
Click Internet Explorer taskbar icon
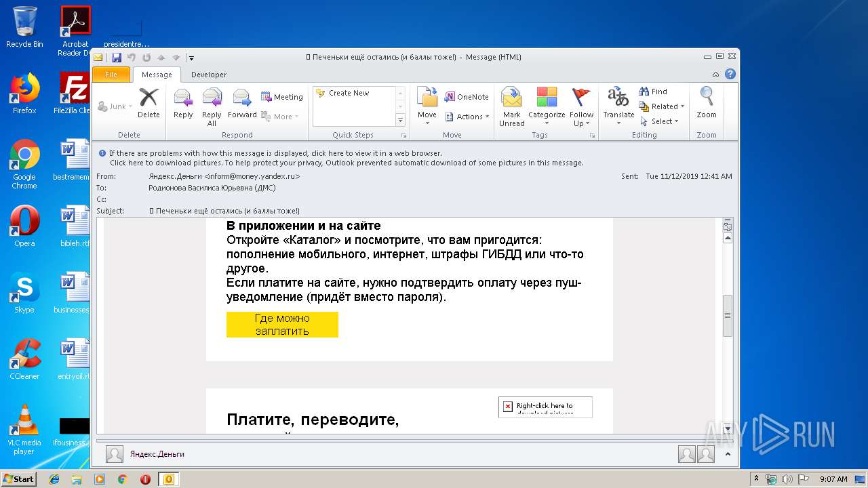coord(54,479)
